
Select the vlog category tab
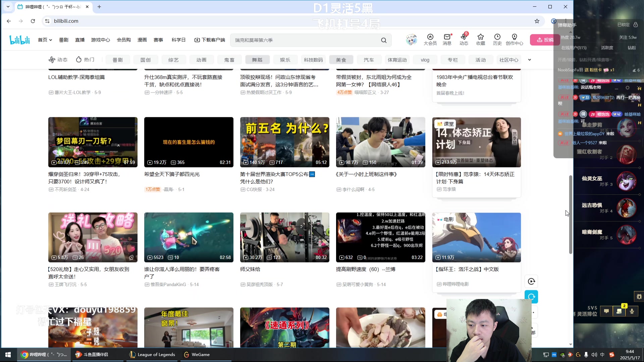(425, 60)
